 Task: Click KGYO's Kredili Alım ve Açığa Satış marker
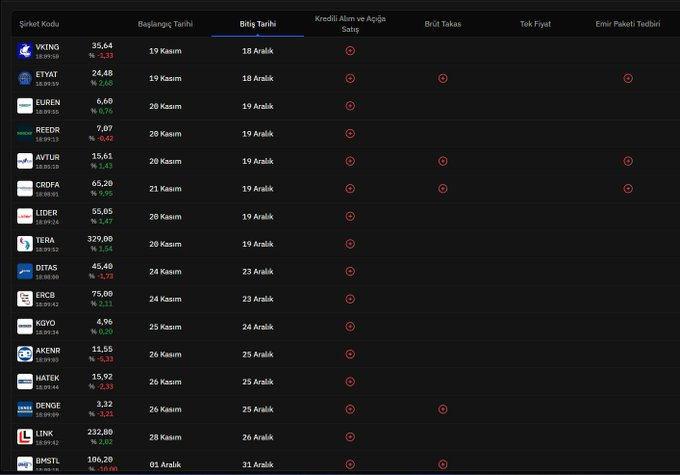(x=350, y=327)
